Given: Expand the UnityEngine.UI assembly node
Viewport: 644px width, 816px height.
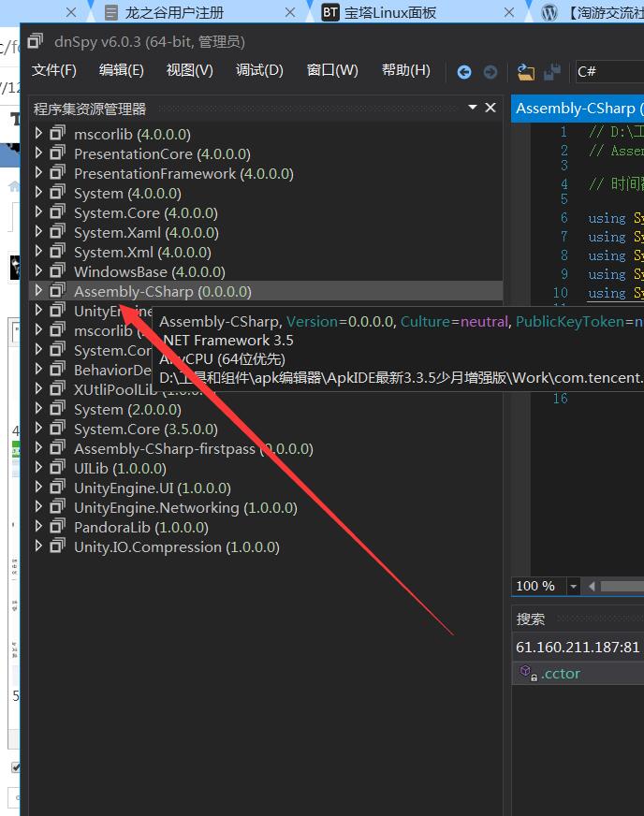Looking at the screenshot, I should (x=38, y=488).
